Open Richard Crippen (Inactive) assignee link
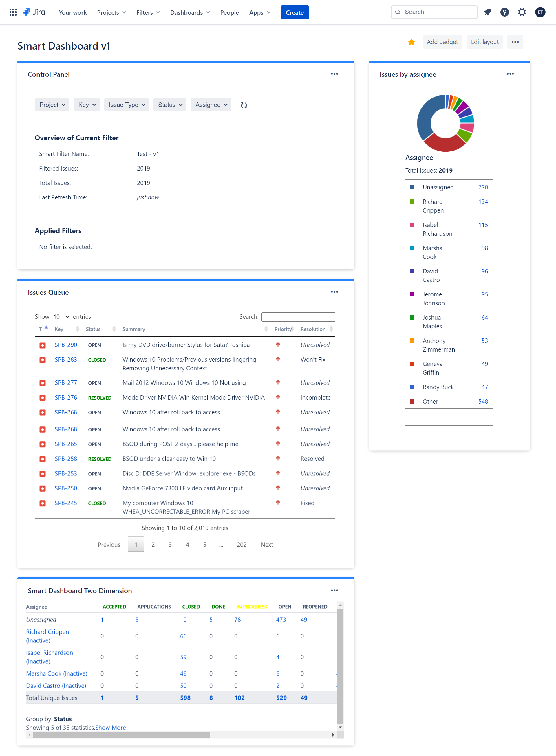 [x=47, y=636]
